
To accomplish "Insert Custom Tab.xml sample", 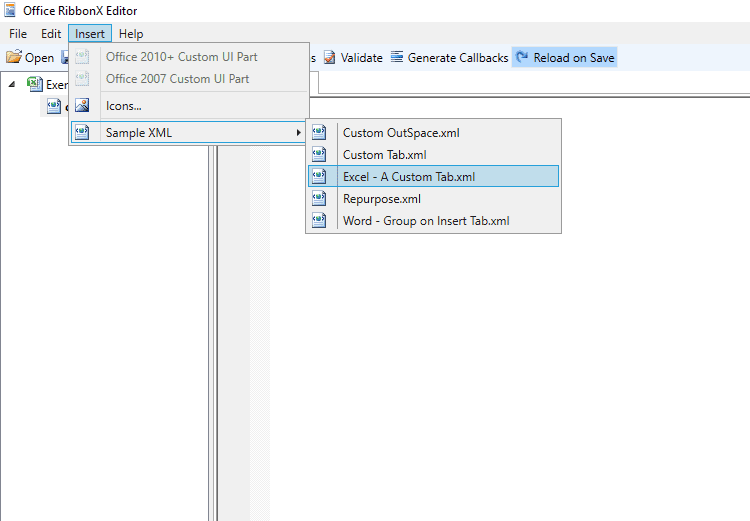I will pyautogui.click(x=433, y=155).
